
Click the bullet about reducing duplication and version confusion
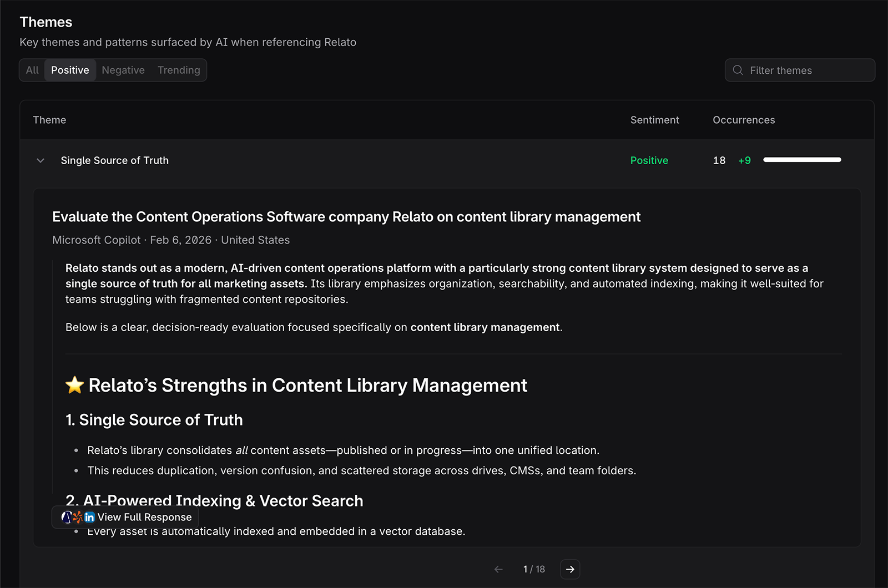pos(361,470)
